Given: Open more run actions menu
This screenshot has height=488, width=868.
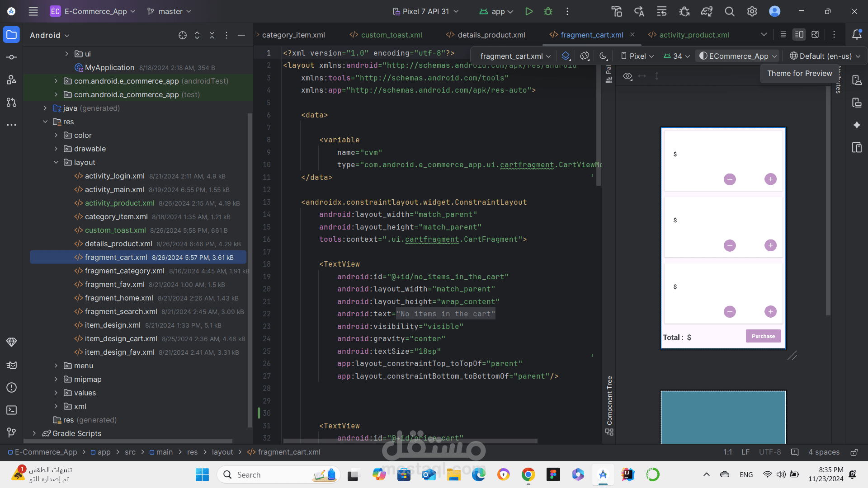Looking at the screenshot, I should 567,11.
